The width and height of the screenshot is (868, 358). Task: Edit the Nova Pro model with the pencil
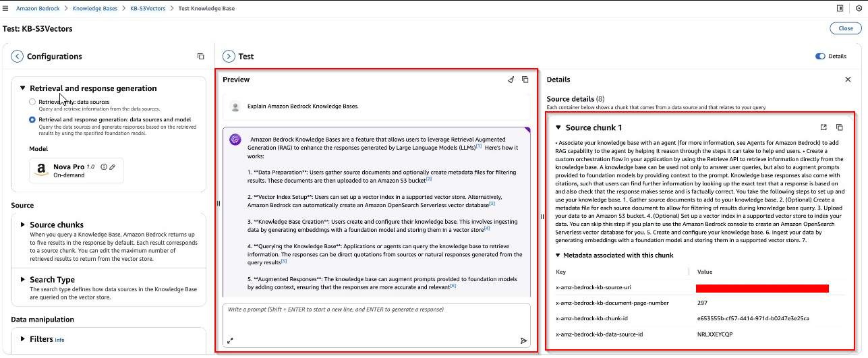(x=113, y=167)
